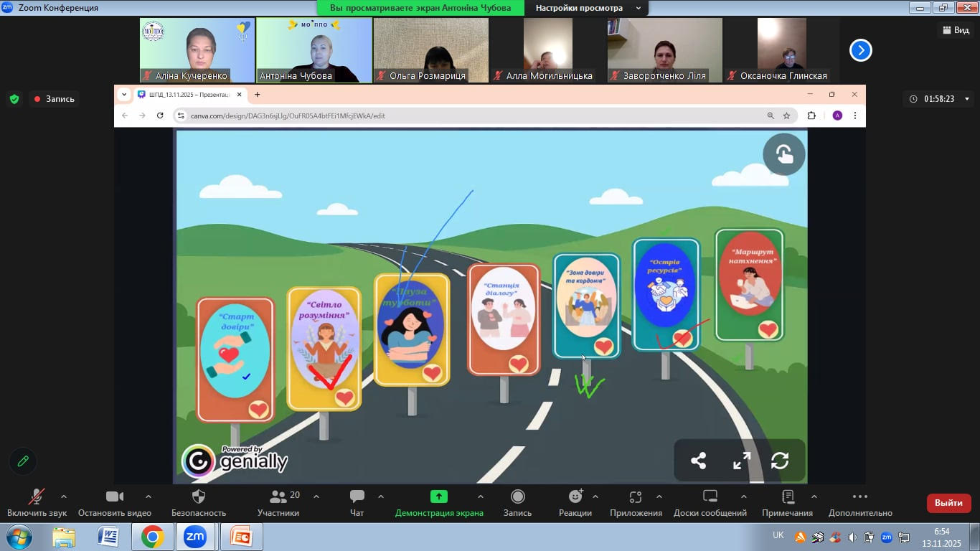Click the Демонстрация экрана button
Screen dimensions: 980x551
(x=438, y=502)
